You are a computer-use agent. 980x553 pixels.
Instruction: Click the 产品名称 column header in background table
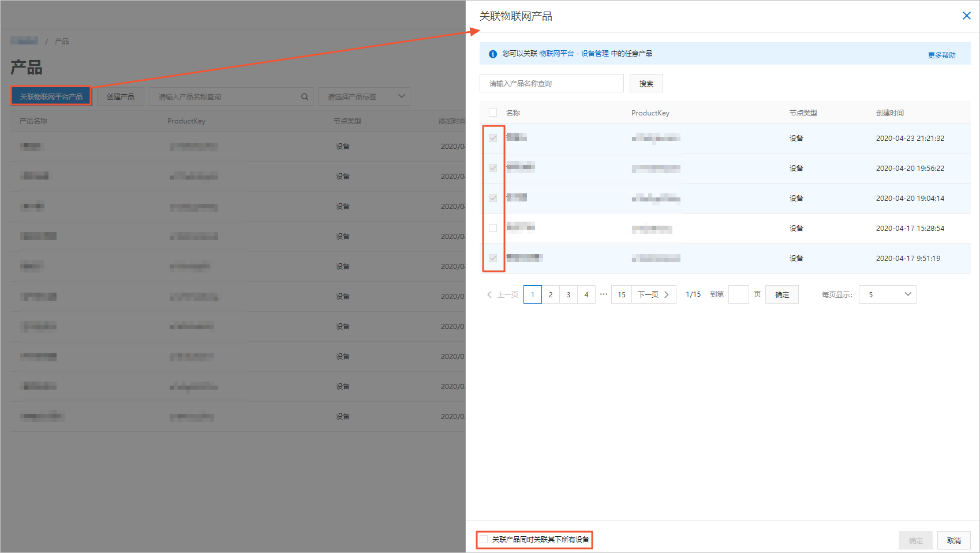click(33, 121)
